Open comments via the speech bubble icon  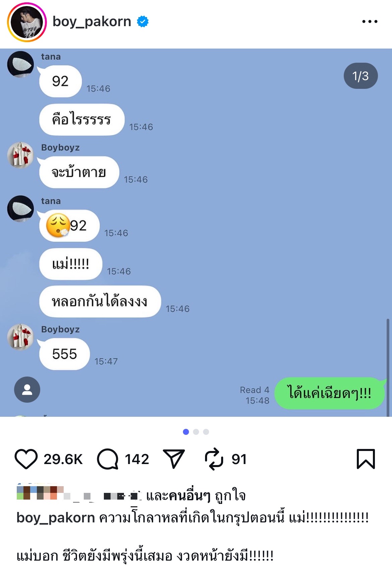pyautogui.click(x=108, y=459)
